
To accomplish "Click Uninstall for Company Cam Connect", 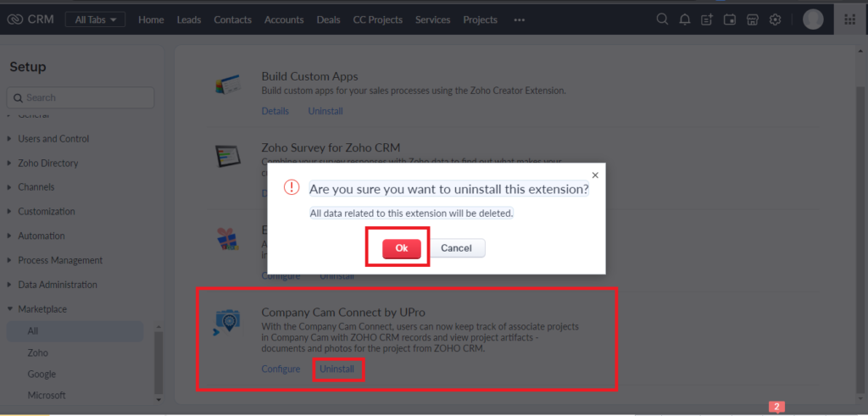I will pos(337,369).
